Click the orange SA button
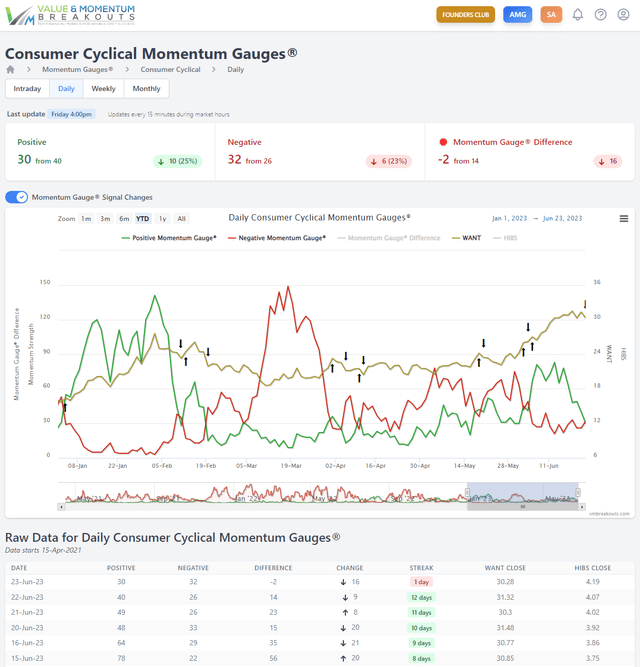Screen dimensions: 640x667 (551, 15)
